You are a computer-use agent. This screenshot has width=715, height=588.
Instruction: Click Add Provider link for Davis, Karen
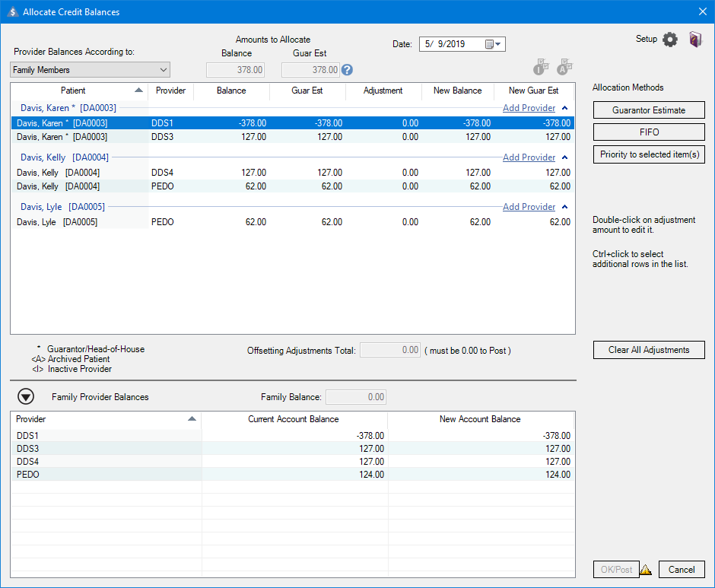pyautogui.click(x=529, y=108)
